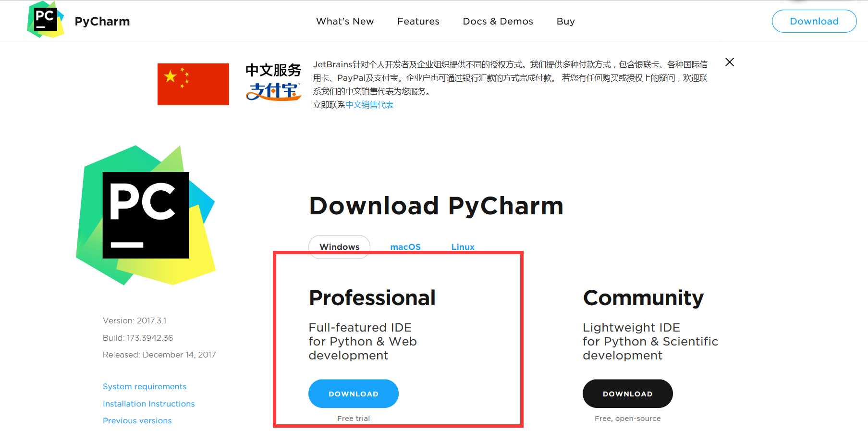This screenshot has height=444, width=868.
Task: Download the Community edition
Action: click(x=628, y=394)
